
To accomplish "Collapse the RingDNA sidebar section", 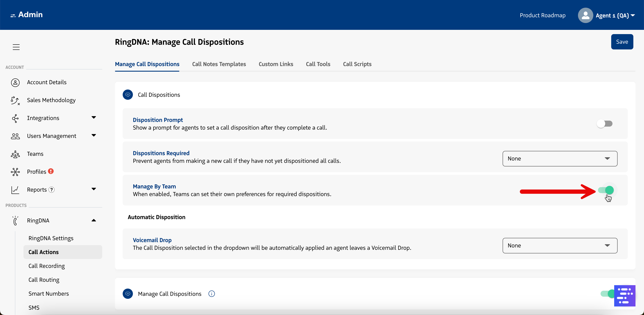I will click(x=94, y=220).
